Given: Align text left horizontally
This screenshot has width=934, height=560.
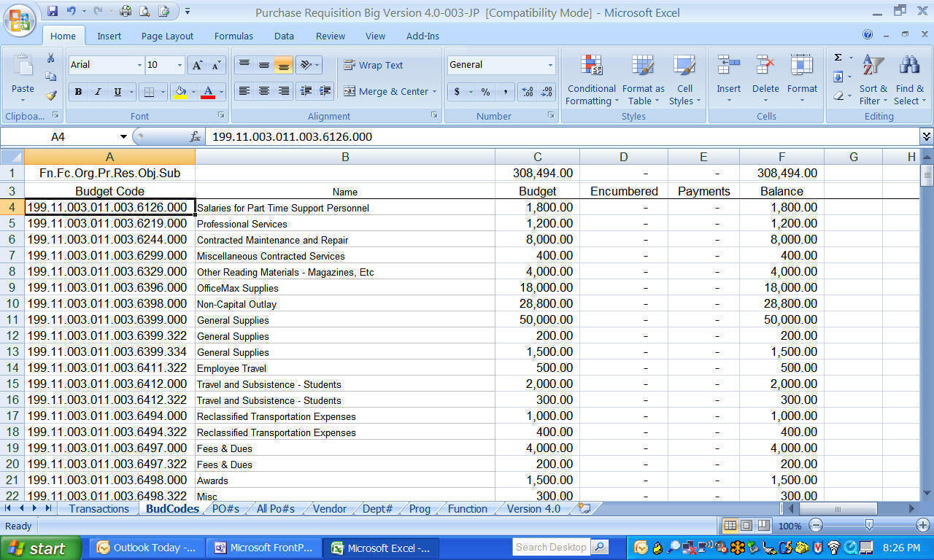Looking at the screenshot, I should point(244,91).
